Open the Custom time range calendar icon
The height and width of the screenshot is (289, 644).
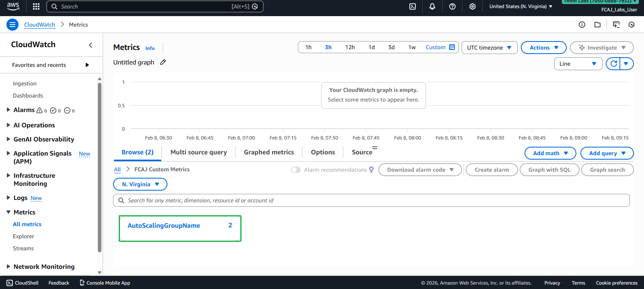click(452, 47)
